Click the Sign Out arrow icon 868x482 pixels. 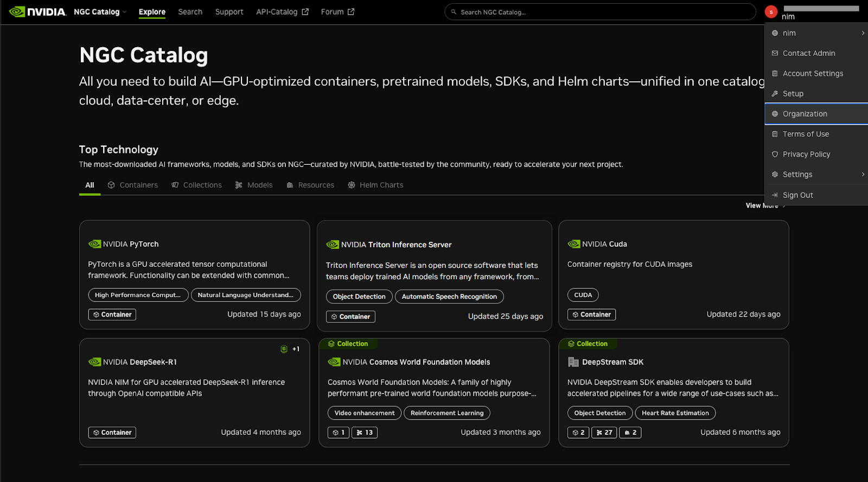coord(775,195)
